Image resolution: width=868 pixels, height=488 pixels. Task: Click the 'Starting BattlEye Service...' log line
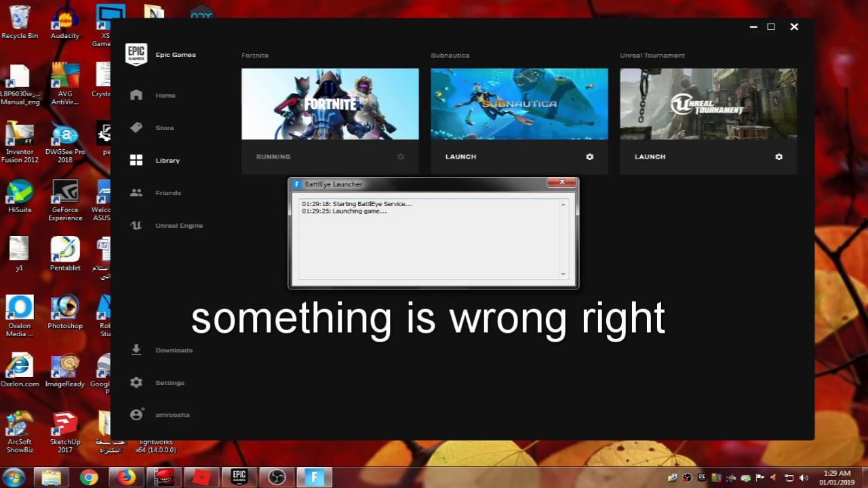[357, 204]
